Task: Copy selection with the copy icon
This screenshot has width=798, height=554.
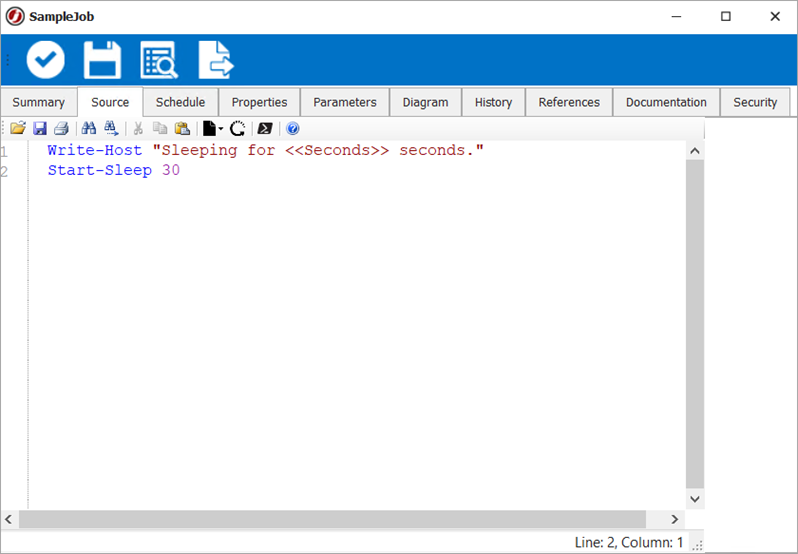Action: click(160, 128)
